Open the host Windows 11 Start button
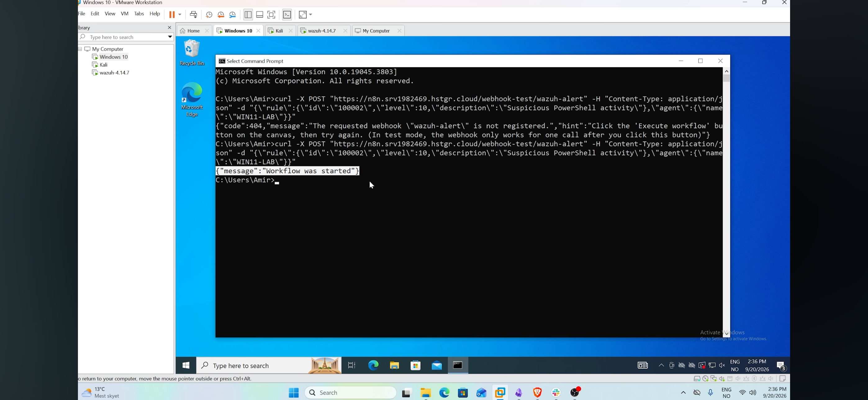This screenshot has height=400, width=868. point(294,393)
